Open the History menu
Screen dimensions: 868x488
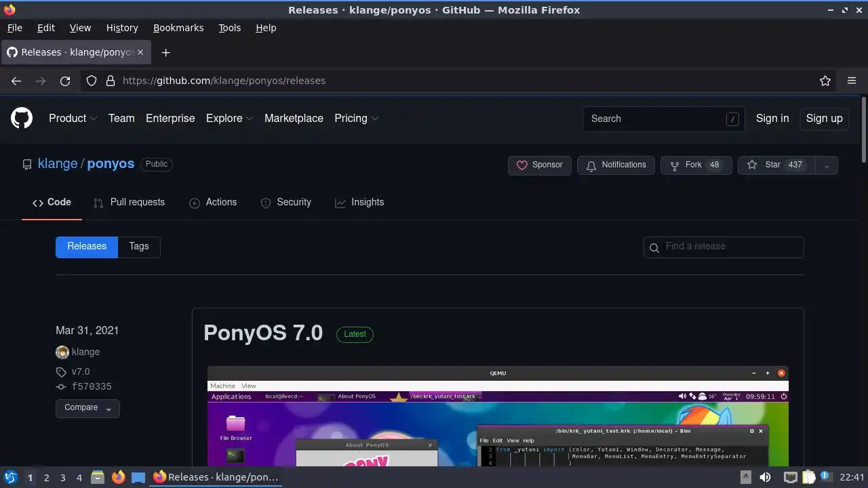point(122,28)
